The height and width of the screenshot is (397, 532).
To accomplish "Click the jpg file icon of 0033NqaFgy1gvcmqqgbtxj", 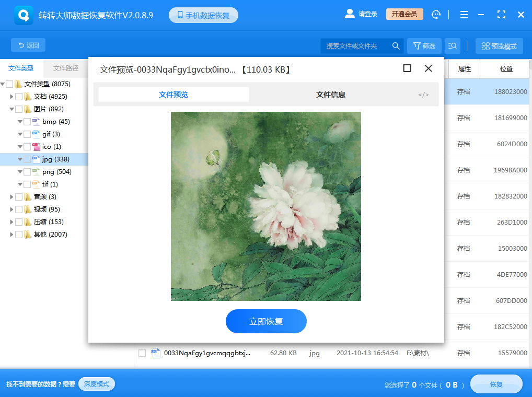I will coord(156,353).
